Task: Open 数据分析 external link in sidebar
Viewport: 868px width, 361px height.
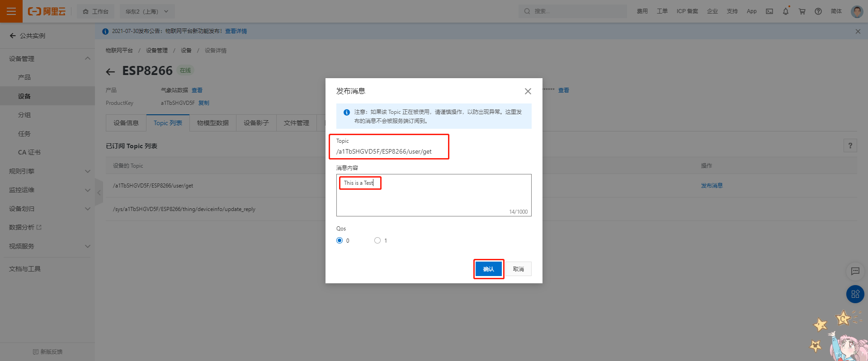Action: coord(25,227)
